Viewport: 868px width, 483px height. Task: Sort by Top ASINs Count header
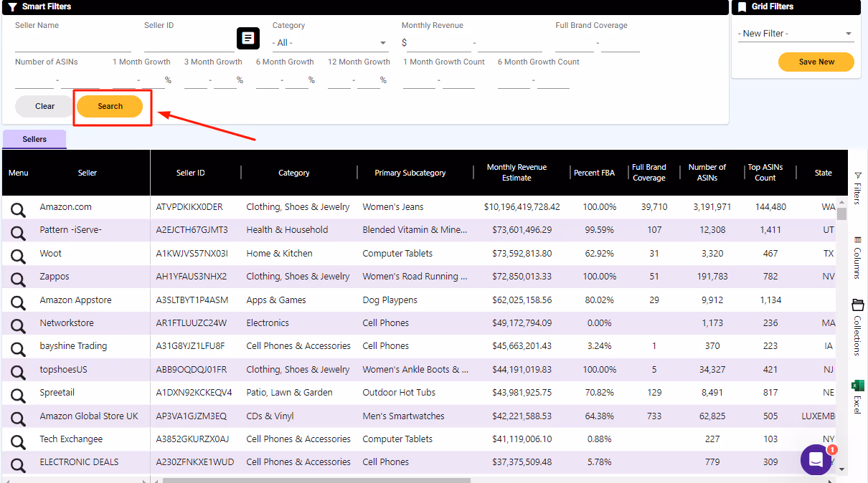765,173
